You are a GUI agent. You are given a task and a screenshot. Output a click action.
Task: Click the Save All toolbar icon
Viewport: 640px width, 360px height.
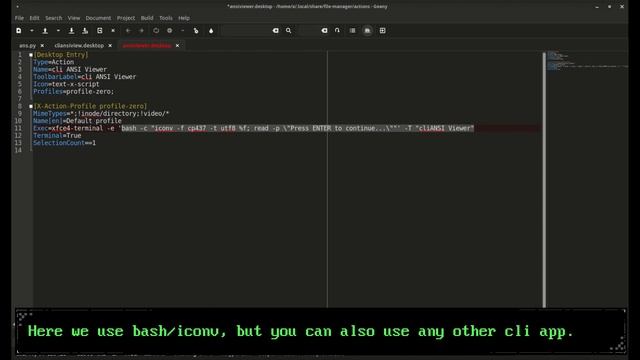[85, 31]
